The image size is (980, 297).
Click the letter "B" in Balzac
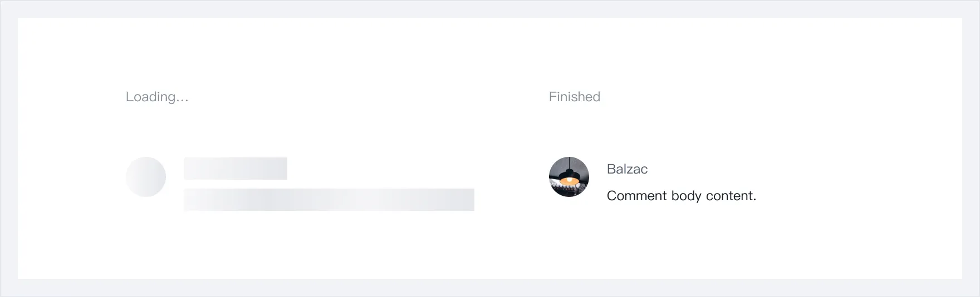tap(611, 169)
